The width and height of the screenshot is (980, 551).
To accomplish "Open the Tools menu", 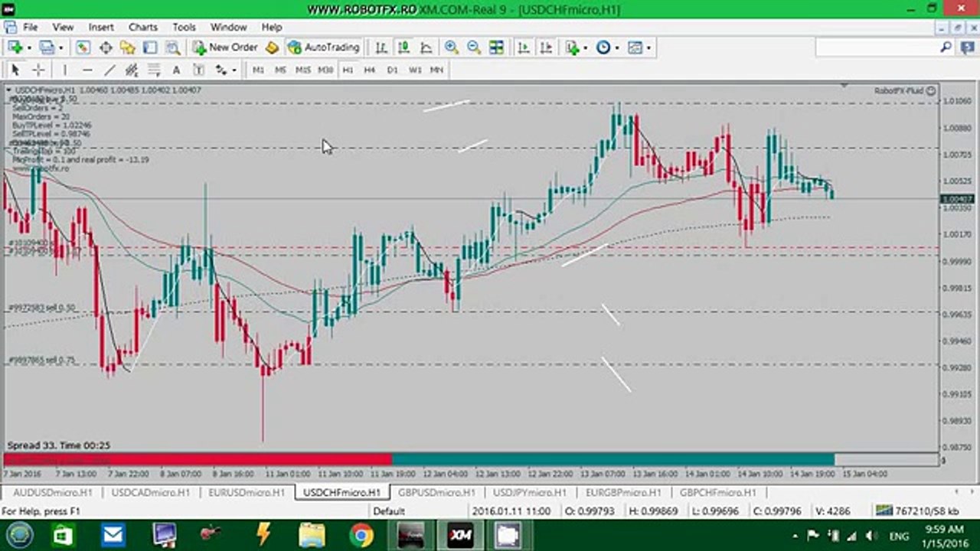I will pos(184,27).
